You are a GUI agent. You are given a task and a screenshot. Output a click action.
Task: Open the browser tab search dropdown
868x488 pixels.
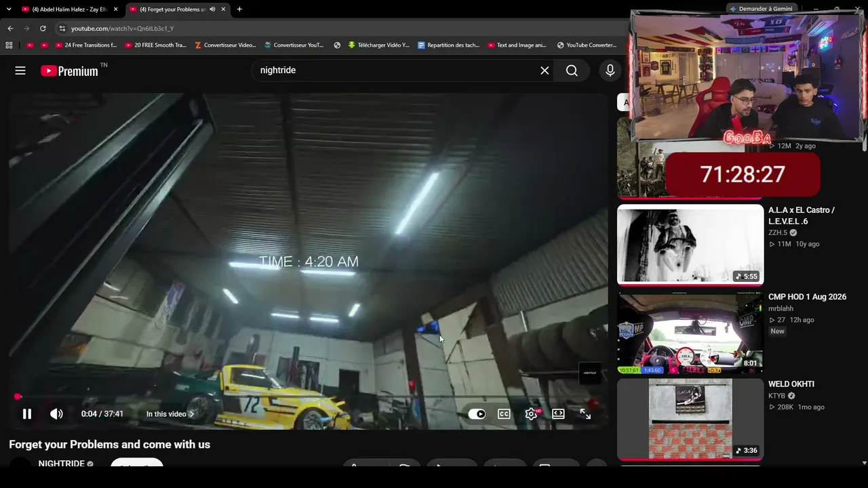pos(8,9)
